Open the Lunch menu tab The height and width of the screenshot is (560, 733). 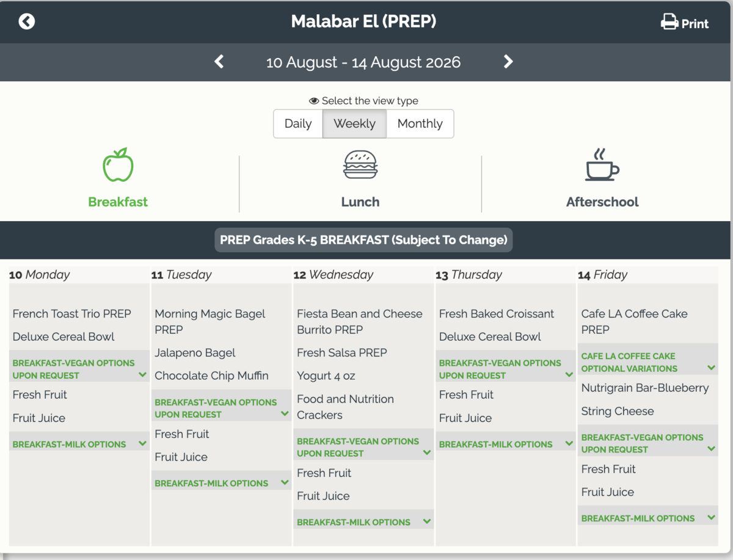click(360, 202)
